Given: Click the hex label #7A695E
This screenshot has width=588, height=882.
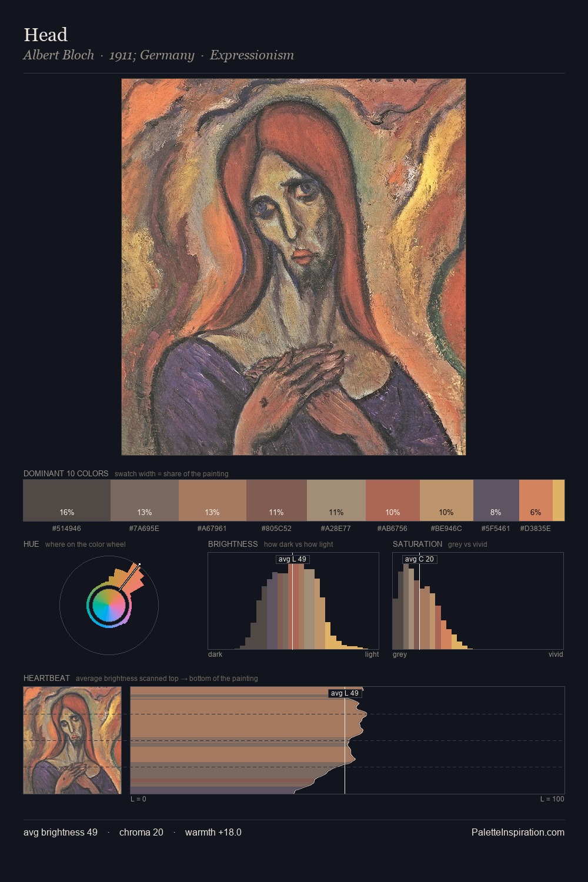Looking at the screenshot, I should click(x=144, y=529).
